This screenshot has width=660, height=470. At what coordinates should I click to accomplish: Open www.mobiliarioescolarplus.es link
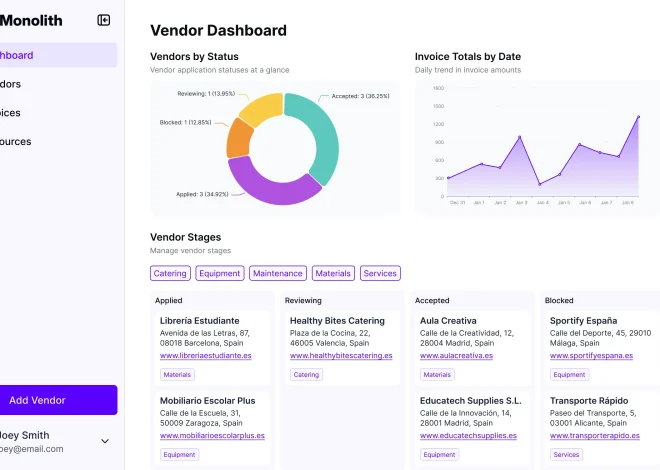[x=212, y=435]
